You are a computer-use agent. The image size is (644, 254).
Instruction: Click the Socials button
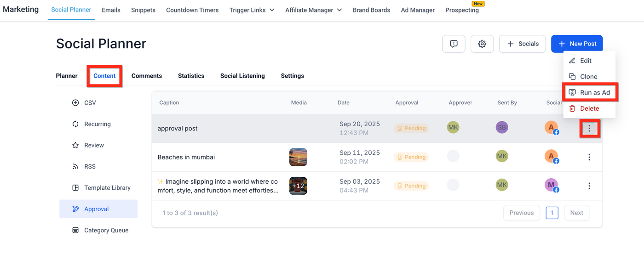pos(523,44)
